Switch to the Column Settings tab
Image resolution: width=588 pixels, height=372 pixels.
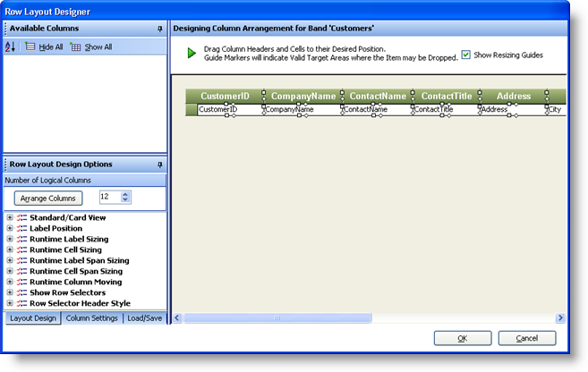92,318
